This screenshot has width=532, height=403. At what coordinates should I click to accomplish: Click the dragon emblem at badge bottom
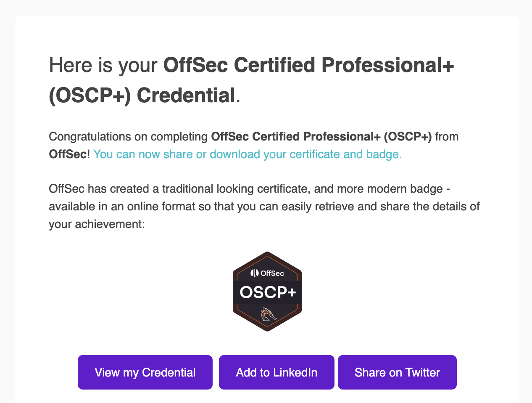pos(268,314)
